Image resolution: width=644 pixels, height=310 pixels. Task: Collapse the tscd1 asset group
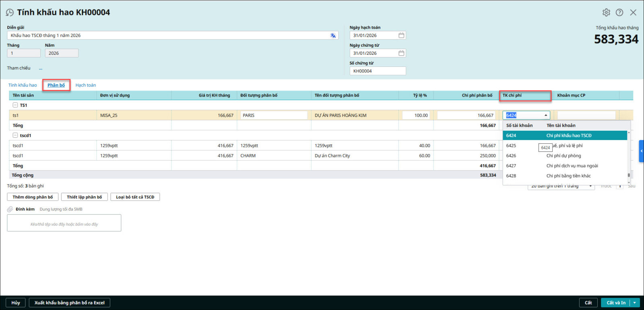coord(15,135)
